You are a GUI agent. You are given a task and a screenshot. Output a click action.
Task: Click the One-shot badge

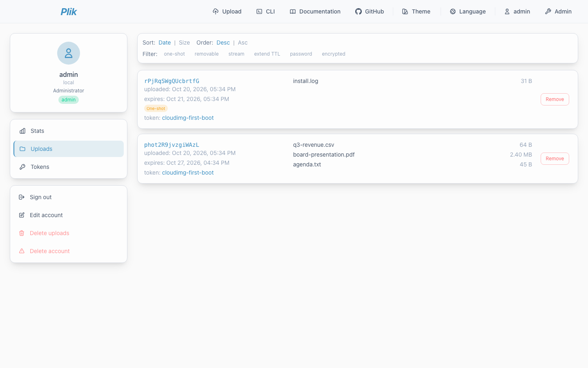click(156, 108)
